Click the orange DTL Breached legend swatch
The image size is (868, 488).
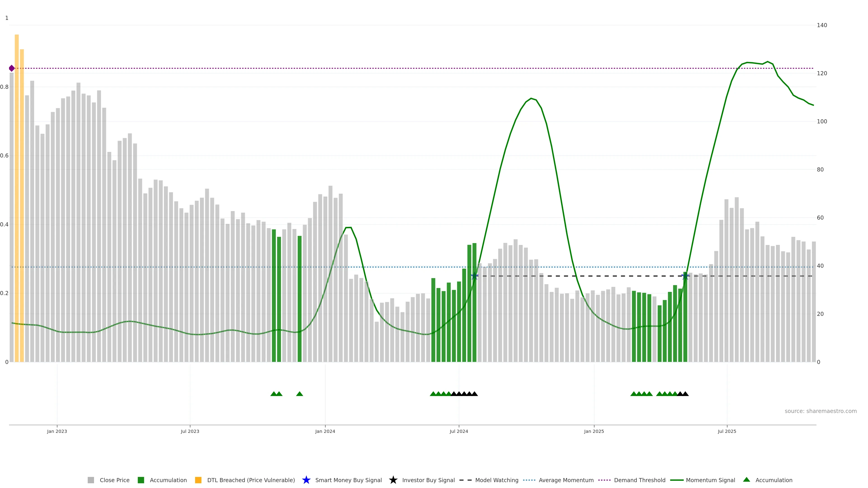pyautogui.click(x=198, y=480)
